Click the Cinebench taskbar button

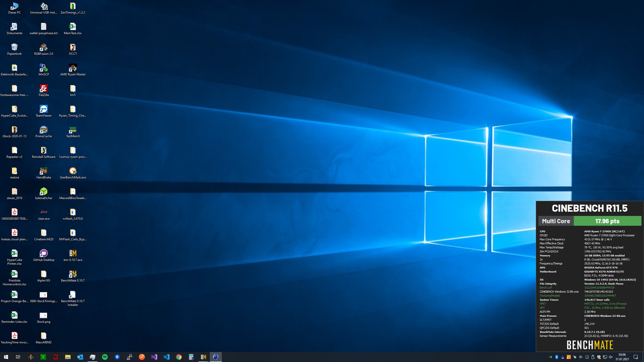pos(216,357)
